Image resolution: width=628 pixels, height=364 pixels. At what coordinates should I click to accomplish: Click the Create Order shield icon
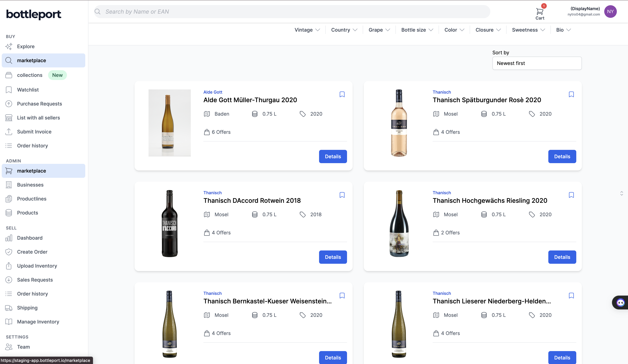9,252
